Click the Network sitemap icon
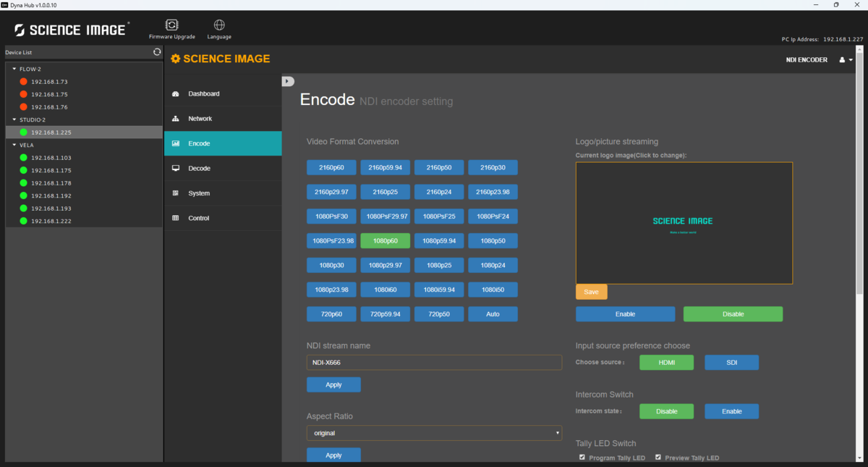Viewport: 868px width, 467px height. coord(176,119)
